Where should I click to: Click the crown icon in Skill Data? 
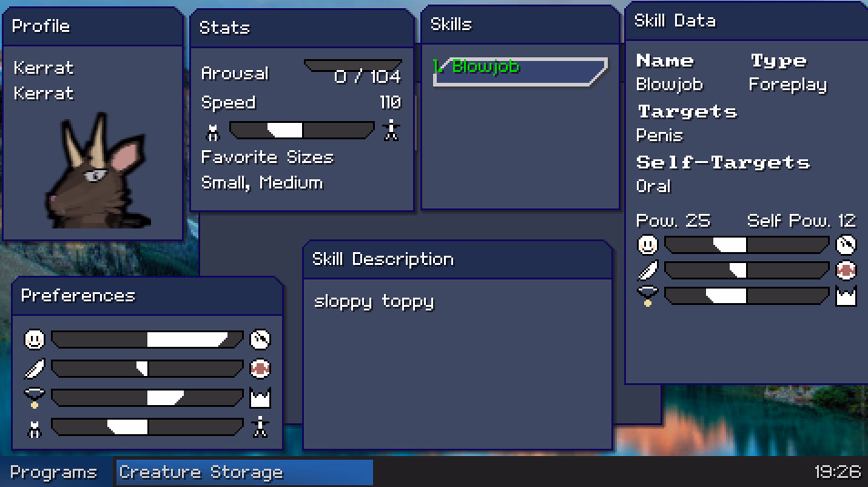[x=846, y=297]
